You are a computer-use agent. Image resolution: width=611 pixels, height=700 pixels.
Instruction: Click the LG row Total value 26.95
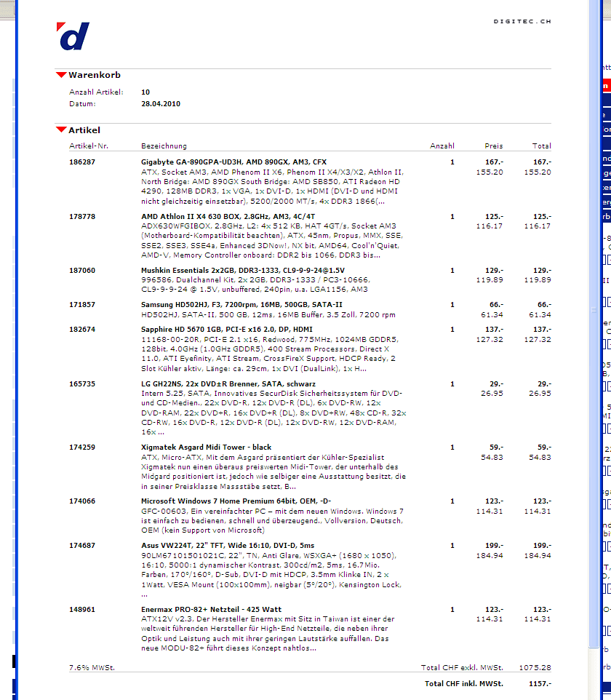pyautogui.click(x=540, y=394)
